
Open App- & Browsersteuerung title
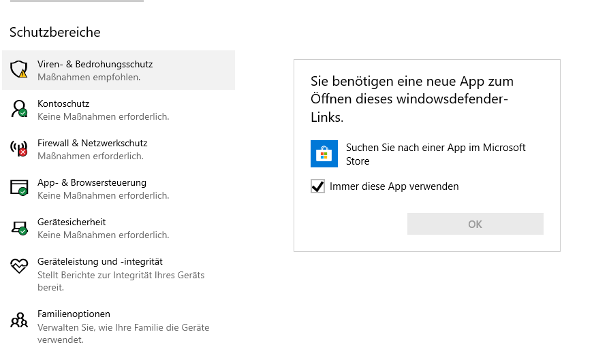(x=92, y=182)
